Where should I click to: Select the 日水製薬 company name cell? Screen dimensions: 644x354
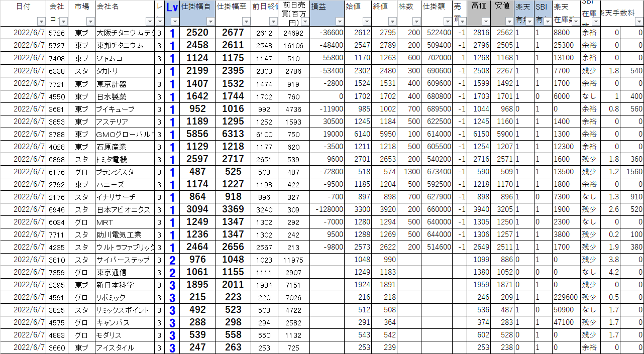point(125,96)
